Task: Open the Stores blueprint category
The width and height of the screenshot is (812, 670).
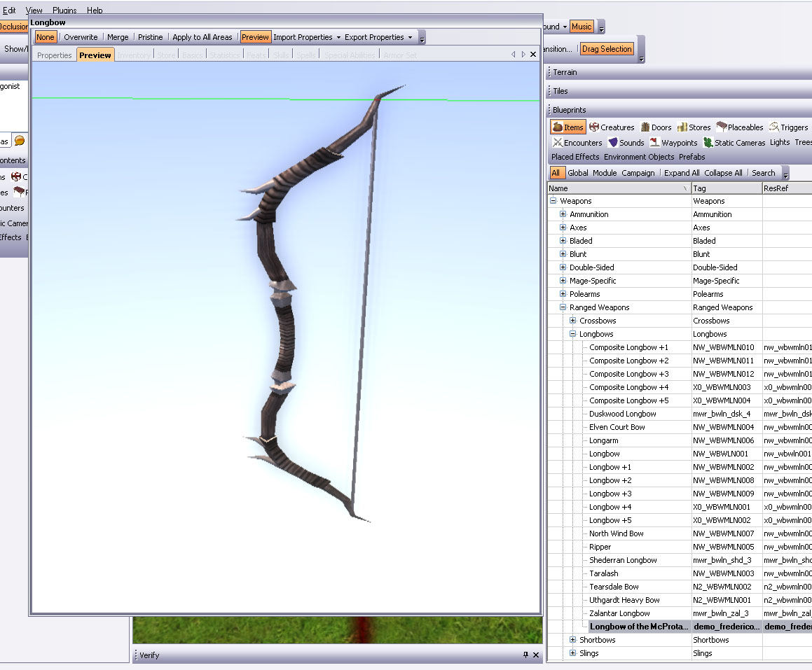Action: (694, 127)
